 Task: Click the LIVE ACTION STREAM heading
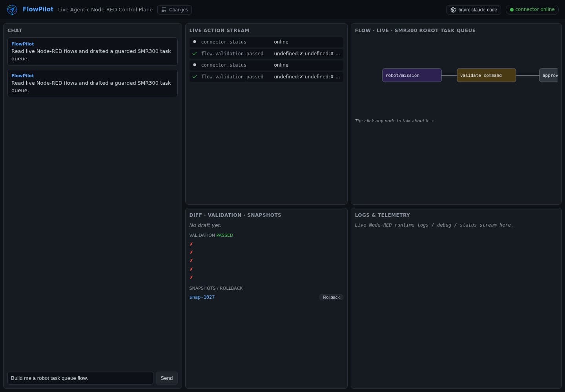[219, 31]
